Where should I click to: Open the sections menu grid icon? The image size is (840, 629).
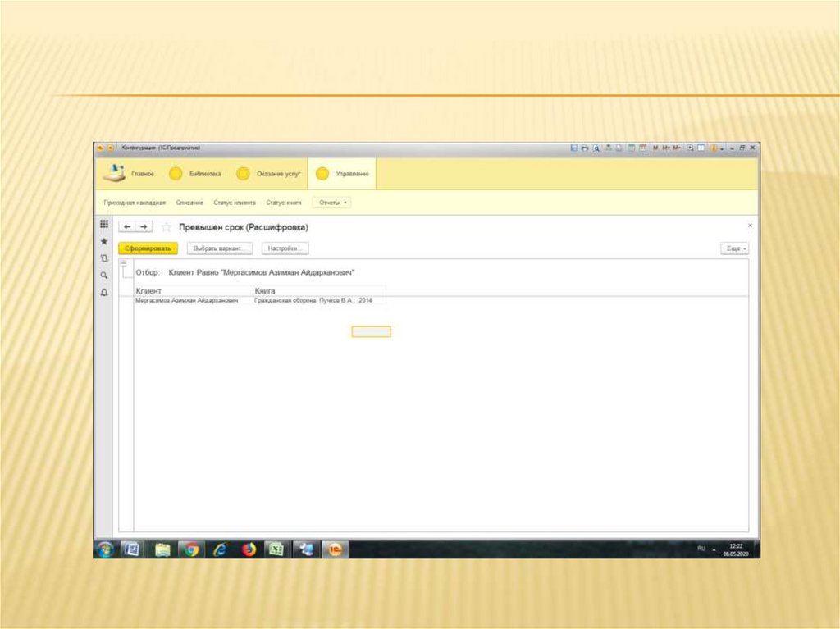click(x=104, y=225)
